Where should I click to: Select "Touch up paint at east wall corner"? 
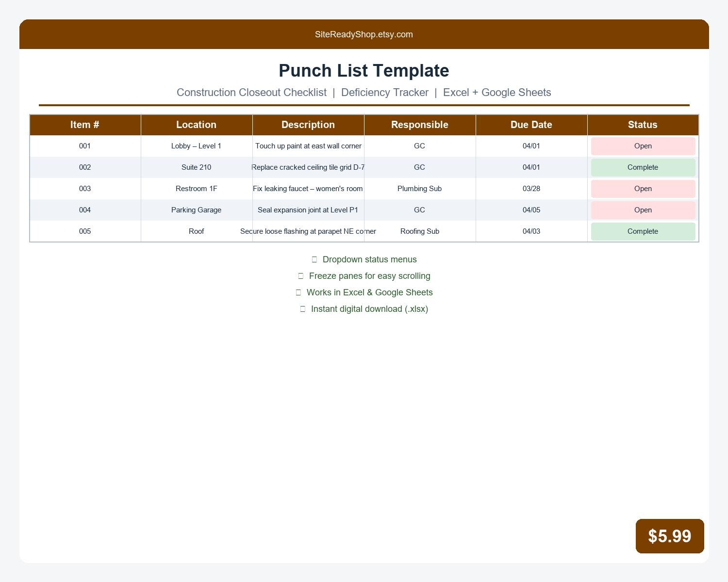[308, 146]
